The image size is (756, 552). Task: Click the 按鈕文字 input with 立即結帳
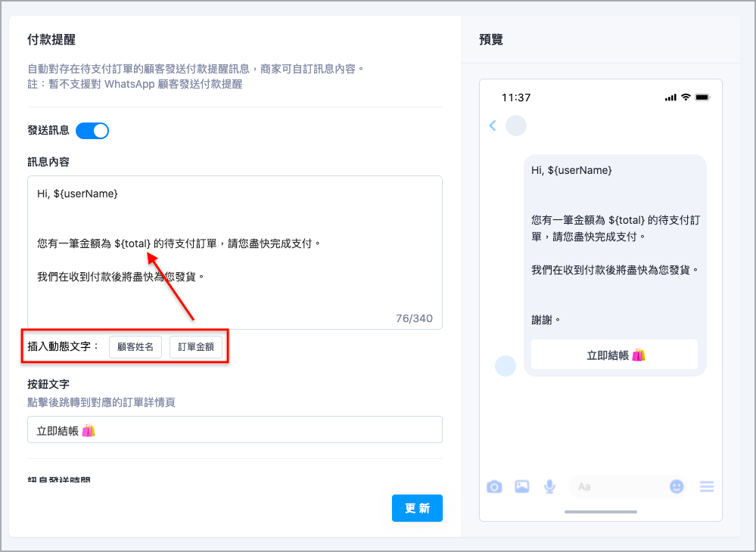click(x=235, y=430)
